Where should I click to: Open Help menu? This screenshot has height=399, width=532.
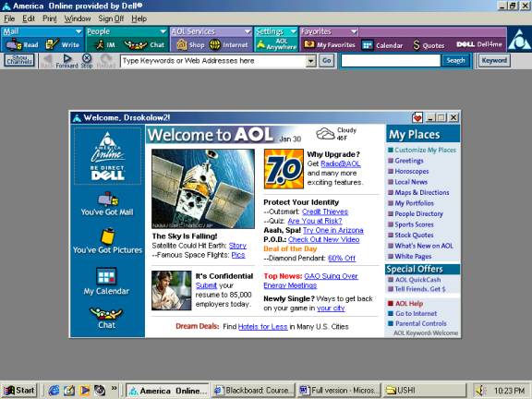pyautogui.click(x=139, y=18)
